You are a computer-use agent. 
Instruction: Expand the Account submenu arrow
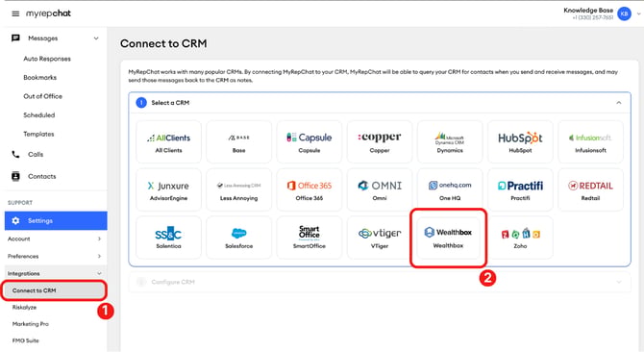point(99,239)
